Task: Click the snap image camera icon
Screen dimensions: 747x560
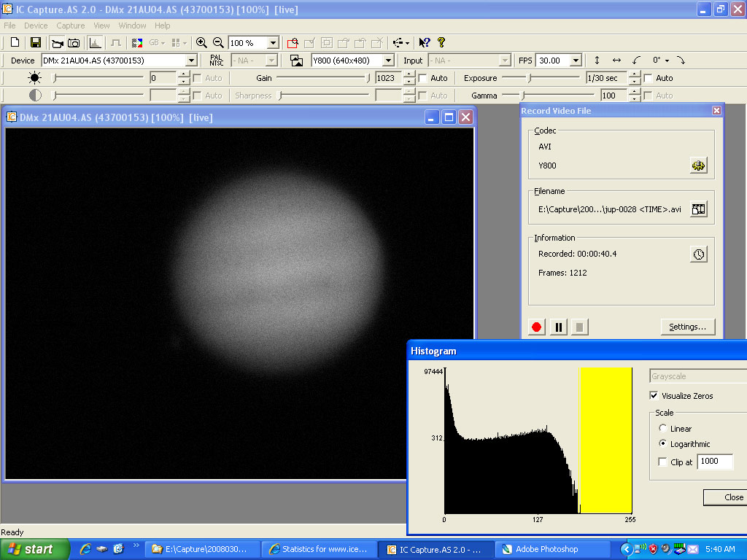Action: 74,43
